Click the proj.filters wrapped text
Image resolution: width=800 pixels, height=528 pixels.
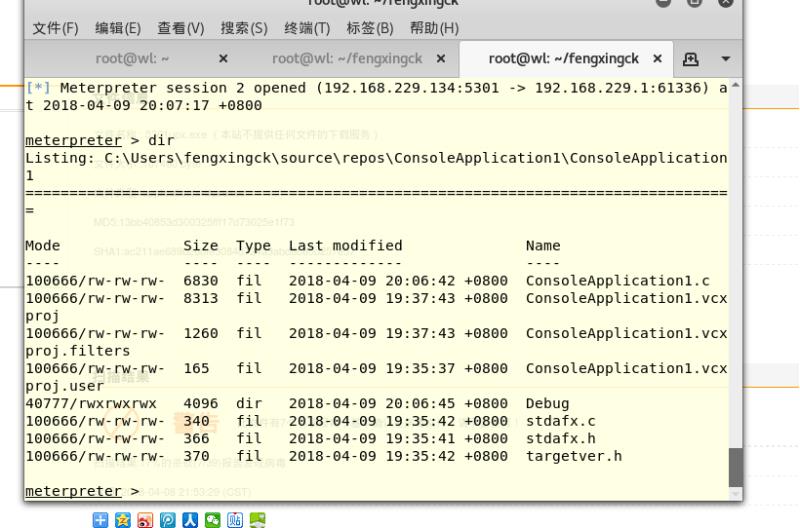click(78, 351)
